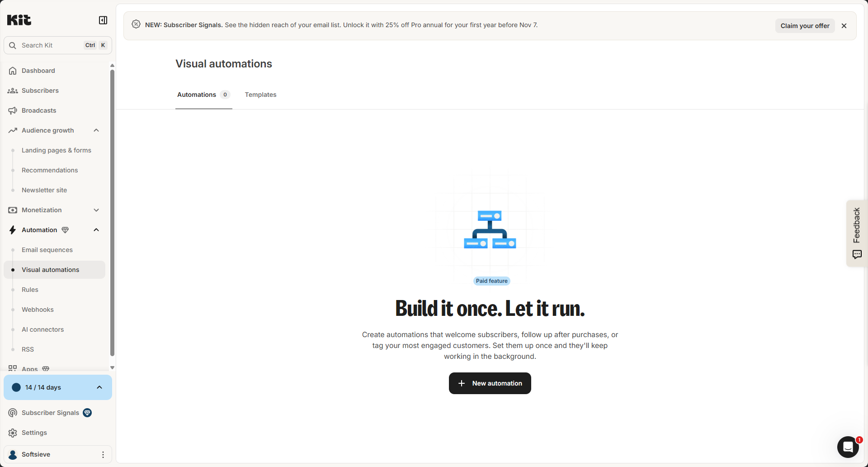Collapse the sidebar panel icon
The height and width of the screenshot is (467, 868).
103,20
